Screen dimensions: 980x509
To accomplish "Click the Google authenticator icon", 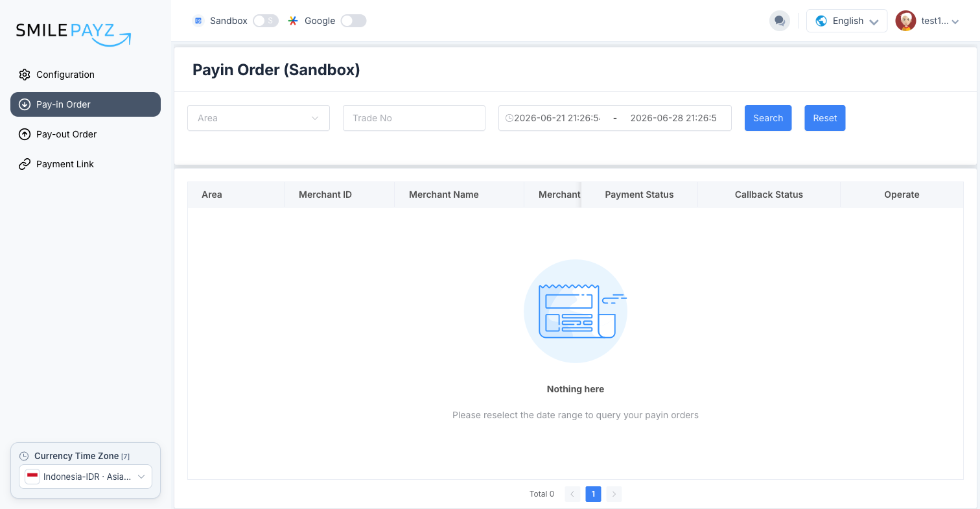I will point(293,21).
